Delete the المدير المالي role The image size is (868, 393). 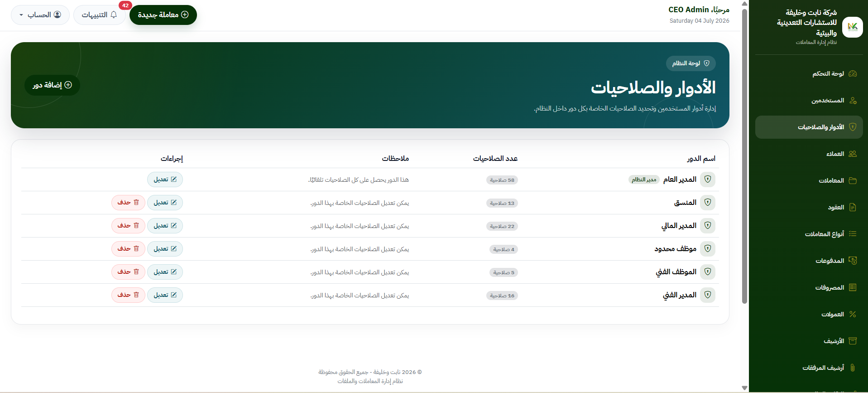coord(128,226)
